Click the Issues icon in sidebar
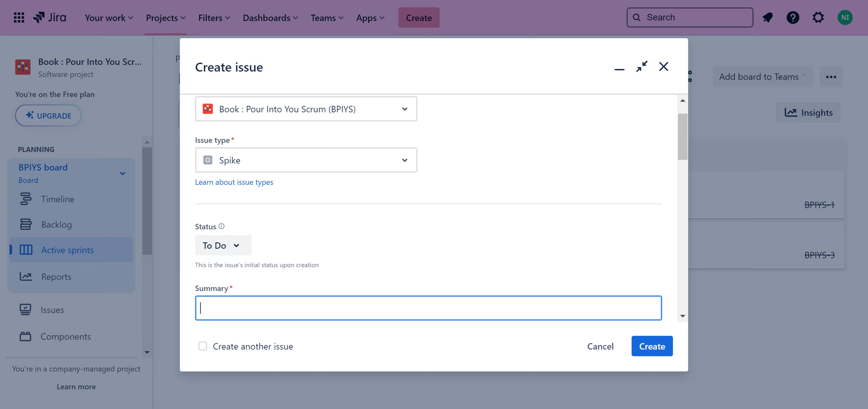Screen dimensions: 868x409 [x=25, y=310]
